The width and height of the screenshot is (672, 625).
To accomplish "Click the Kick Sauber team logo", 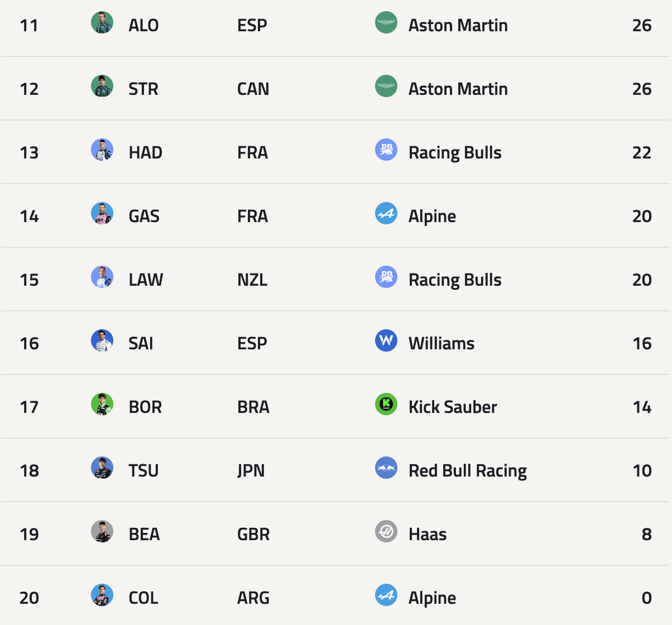I will (x=386, y=405).
